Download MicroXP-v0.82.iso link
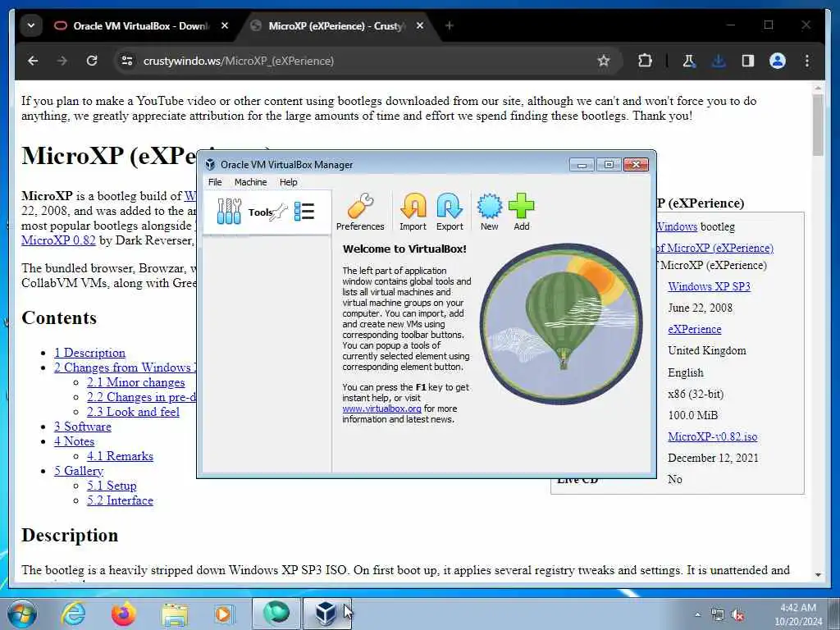 (713, 436)
